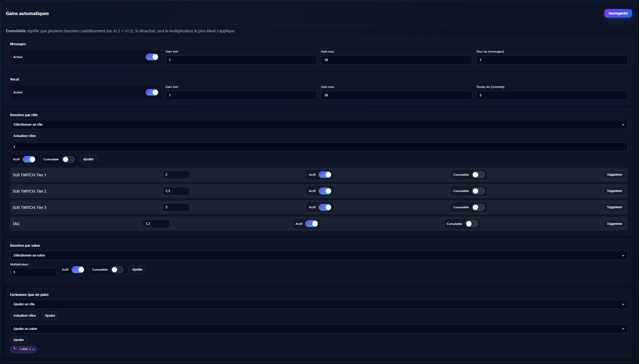Enable Cumulable in Boosters par salon

point(117,270)
